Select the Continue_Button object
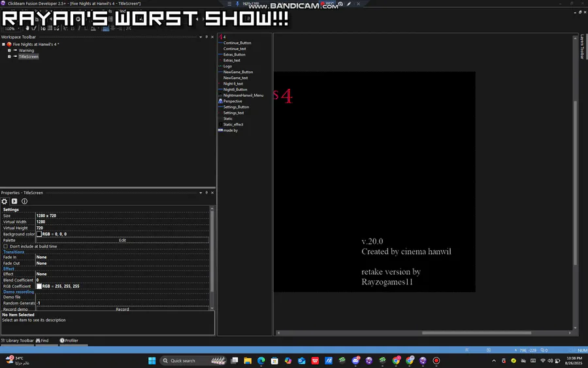 pos(237,43)
